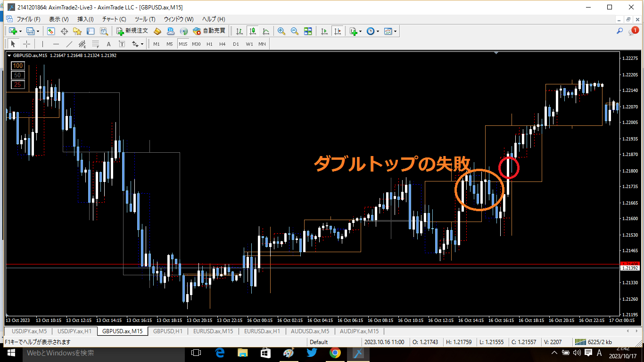Toggle Auto Trading (自動売買)

point(209,31)
